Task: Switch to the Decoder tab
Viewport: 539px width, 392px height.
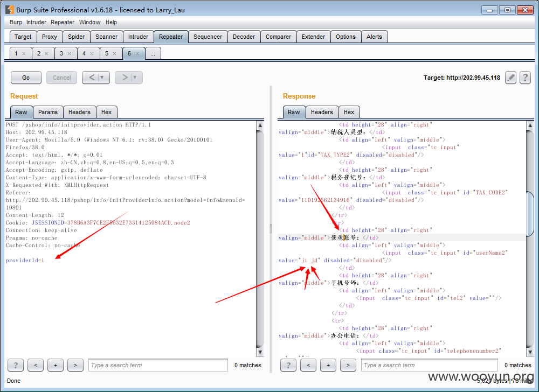Action: pyautogui.click(x=244, y=37)
